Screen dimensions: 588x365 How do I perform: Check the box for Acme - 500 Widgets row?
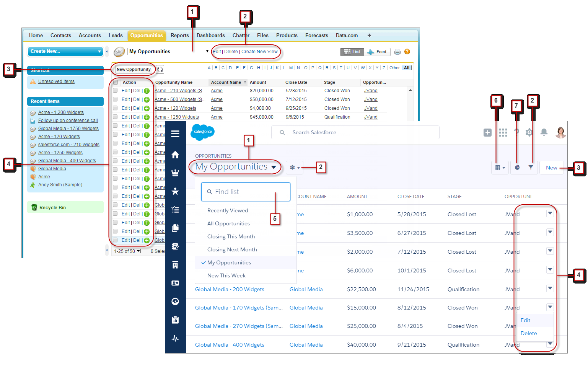click(115, 99)
